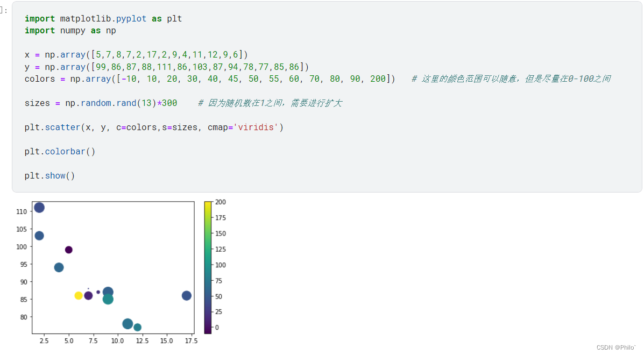The image size is (644, 355).
Task: Click the y-axis tick label 90
Action: pos(24,282)
